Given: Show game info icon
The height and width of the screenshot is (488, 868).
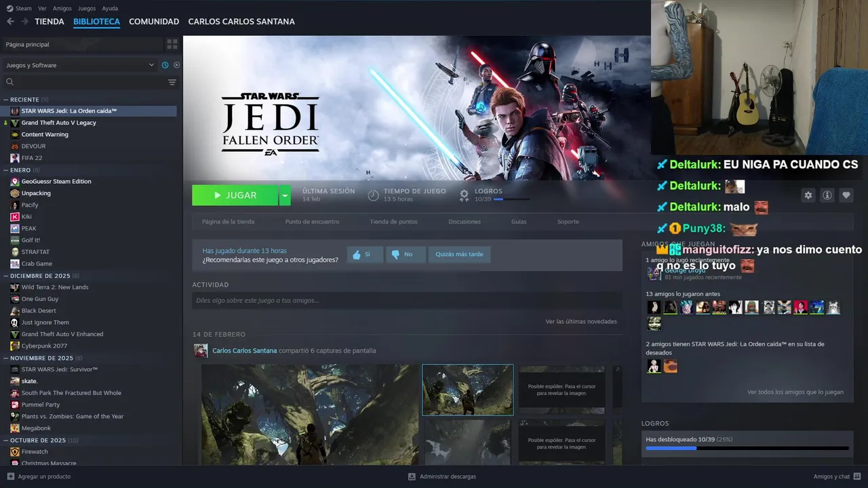Looking at the screenshot, I should click(827, 195).
